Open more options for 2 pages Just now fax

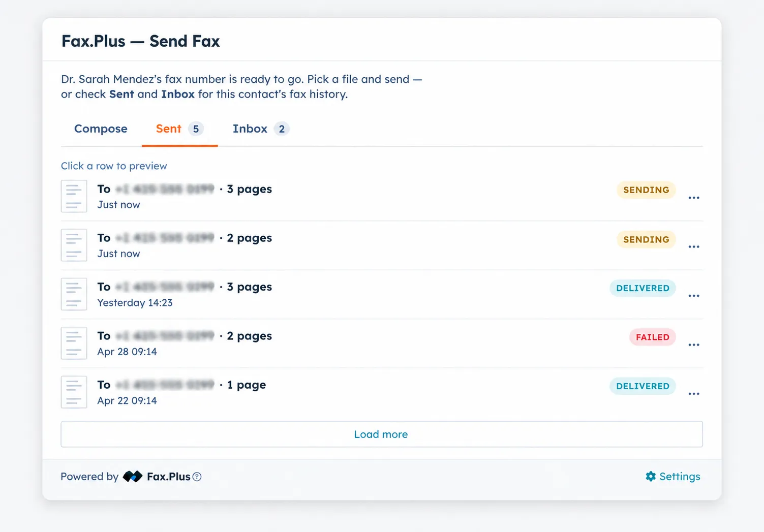coord(694,247)
